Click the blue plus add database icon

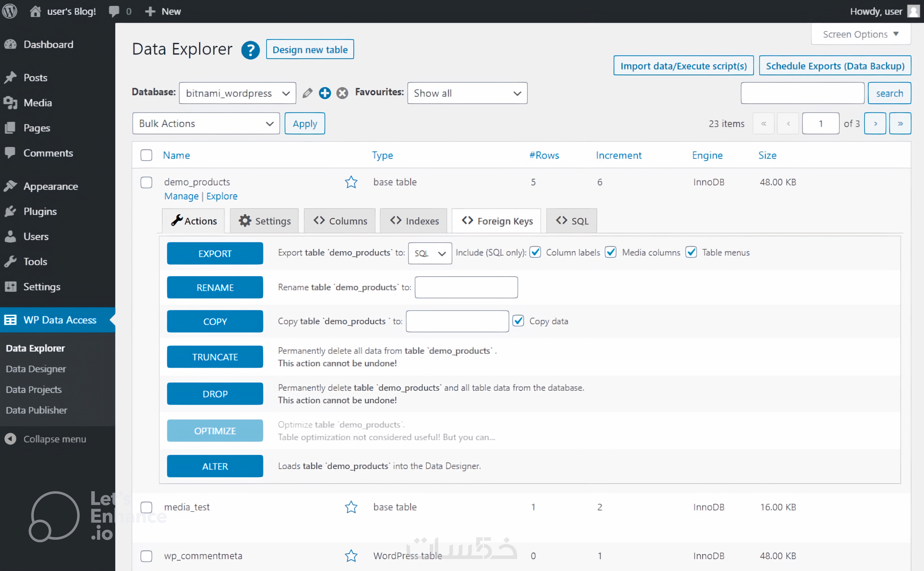[325, 93]
